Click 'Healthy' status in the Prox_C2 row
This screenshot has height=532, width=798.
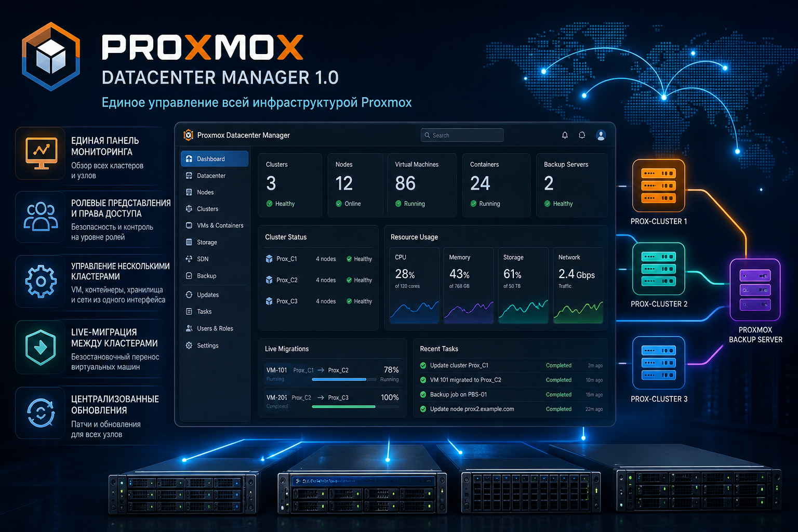(x=363, y=280)
